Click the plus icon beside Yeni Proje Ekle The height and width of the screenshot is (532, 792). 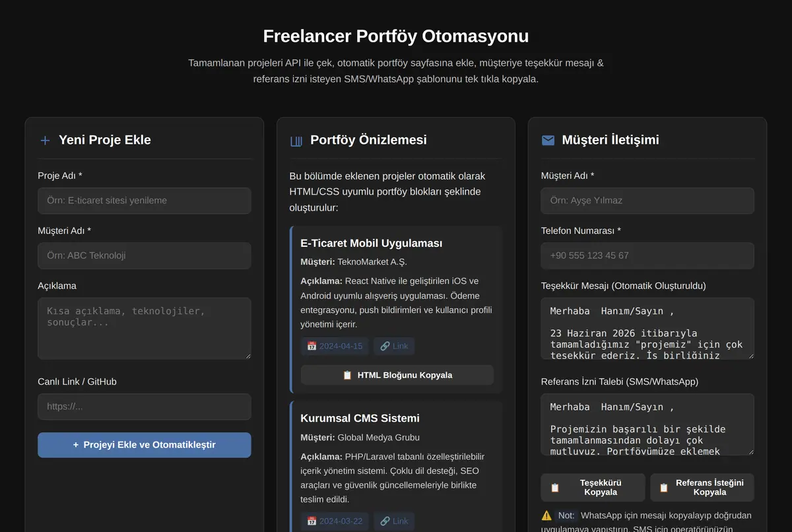pyautogui.click(x=45, y=141)
